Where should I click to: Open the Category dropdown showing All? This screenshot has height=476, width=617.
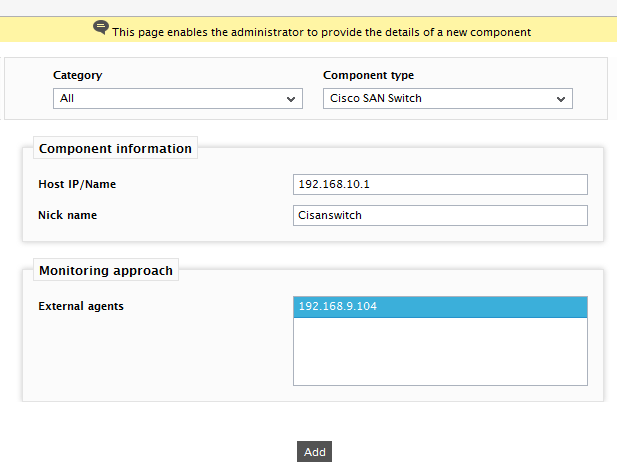click(178, 98)
